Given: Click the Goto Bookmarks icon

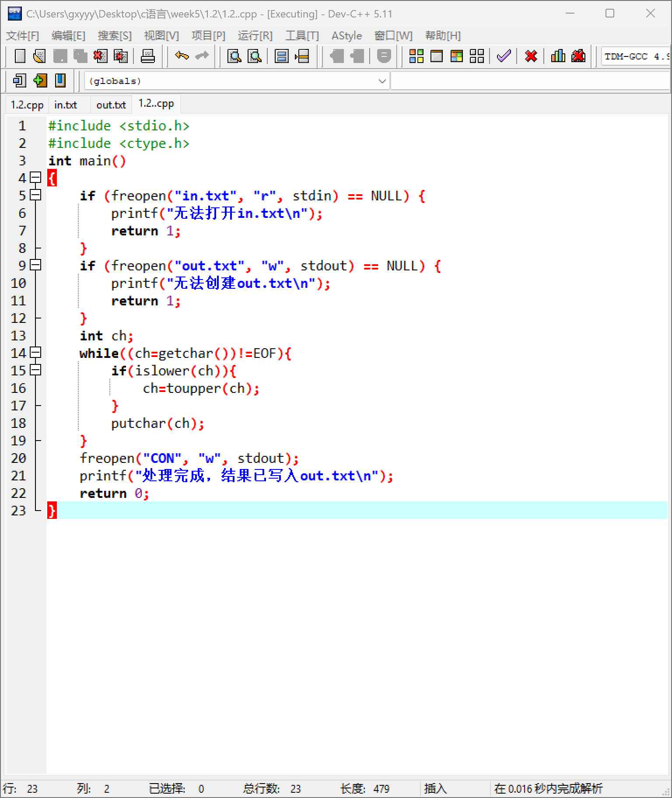Looking at the screenshot, I should pyautogui.click(x=60, y=80).
